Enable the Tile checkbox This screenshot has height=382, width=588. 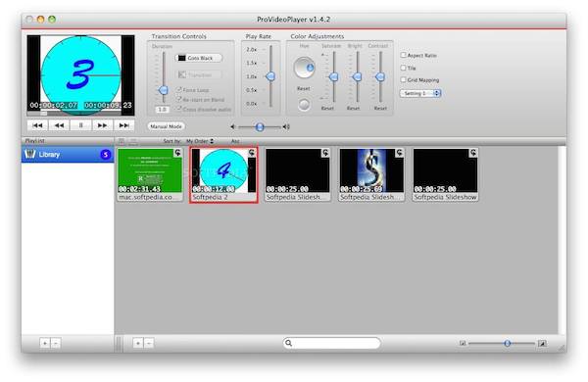tap(404, 68)
